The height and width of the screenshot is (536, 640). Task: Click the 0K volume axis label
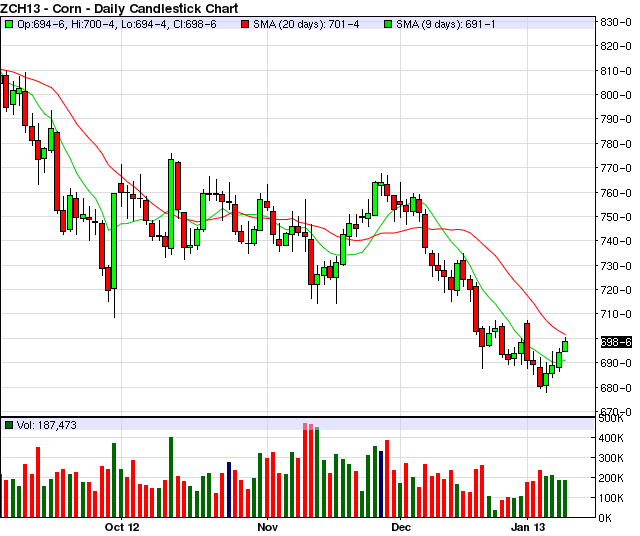click(x=605, y=518)
